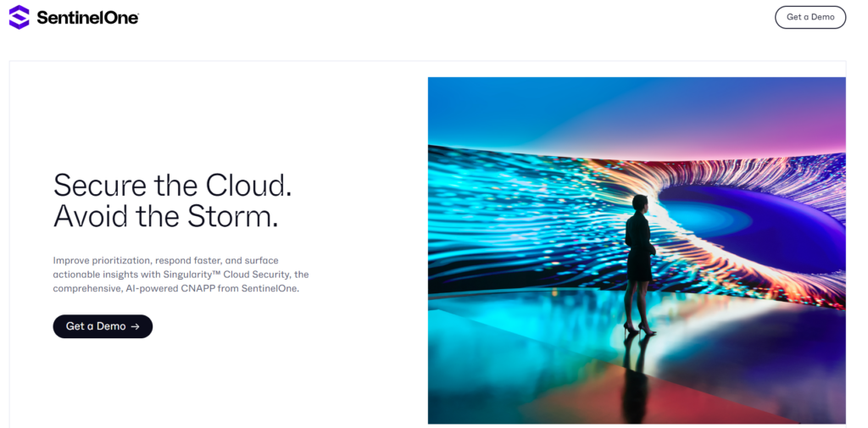Click the arrow icon inside Get a Demo
Image resolution: width=868 pixels, height=428 pixels.
(x=136, y=326)
